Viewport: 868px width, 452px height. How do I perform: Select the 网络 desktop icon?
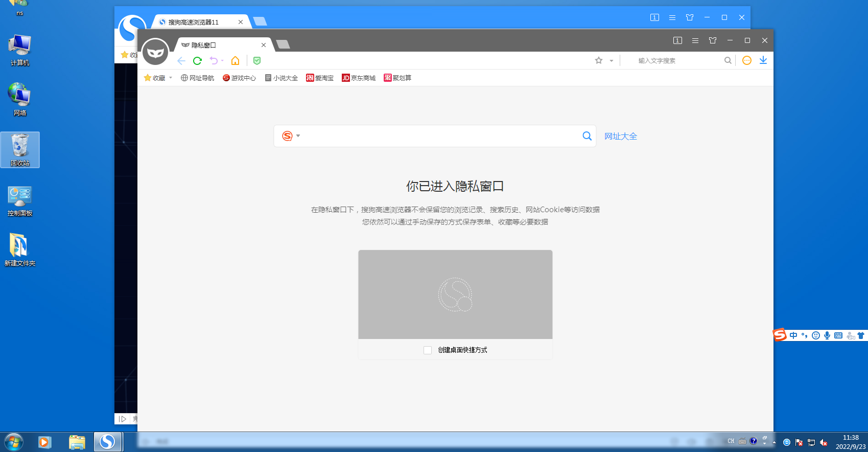pos(20,99)
